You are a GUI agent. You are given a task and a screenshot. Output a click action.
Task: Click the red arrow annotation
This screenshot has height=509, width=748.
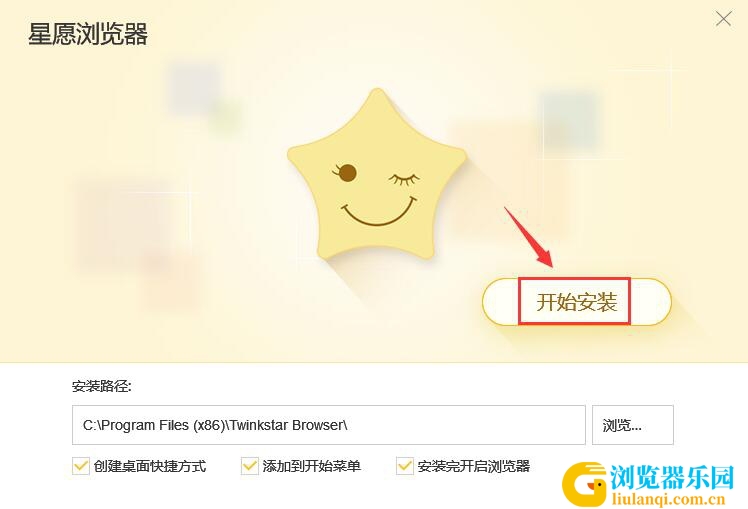point(529,237)
